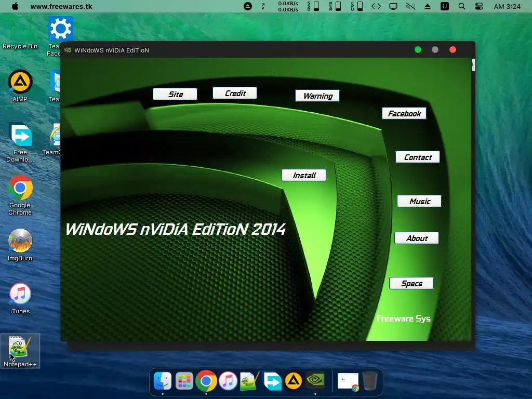
Task: View the Specs button
Action: pyautogui.click(x=411, y=283)
